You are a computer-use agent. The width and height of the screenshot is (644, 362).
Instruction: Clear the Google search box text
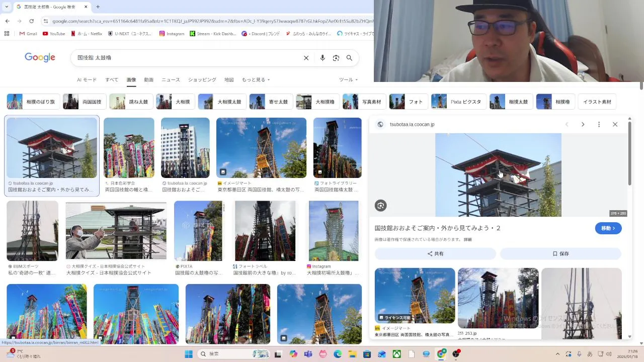tap(306, 58)
